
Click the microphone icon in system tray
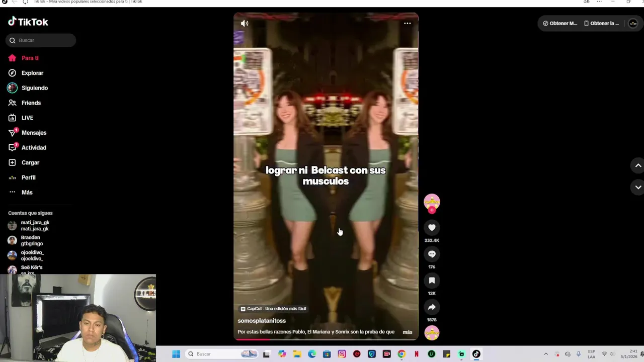pos(579,354)
